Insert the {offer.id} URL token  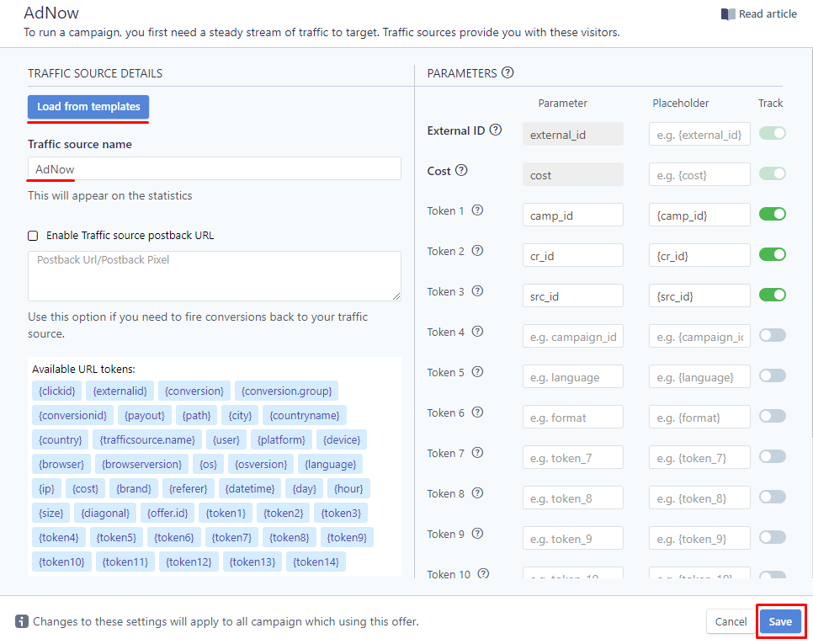click(167, 513)
